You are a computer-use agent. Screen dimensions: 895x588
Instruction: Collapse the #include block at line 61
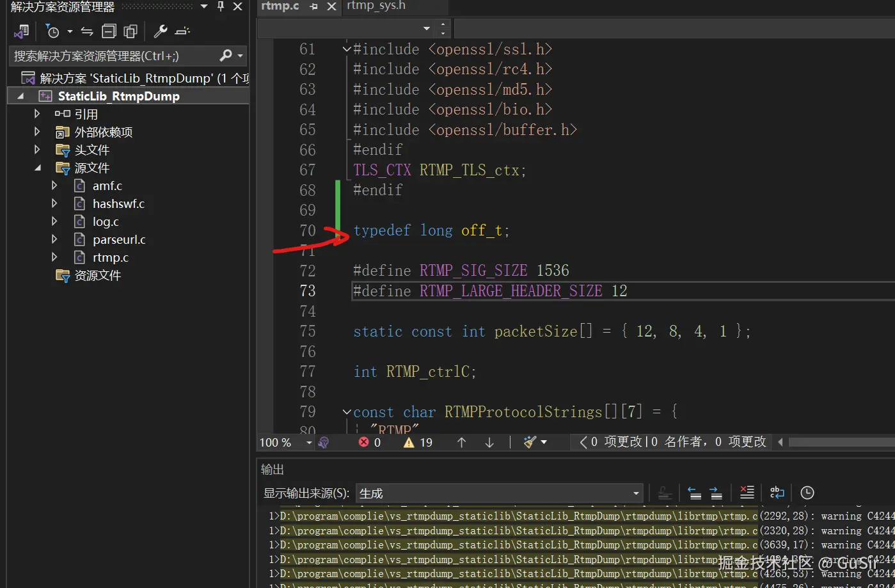pos(347,49)
